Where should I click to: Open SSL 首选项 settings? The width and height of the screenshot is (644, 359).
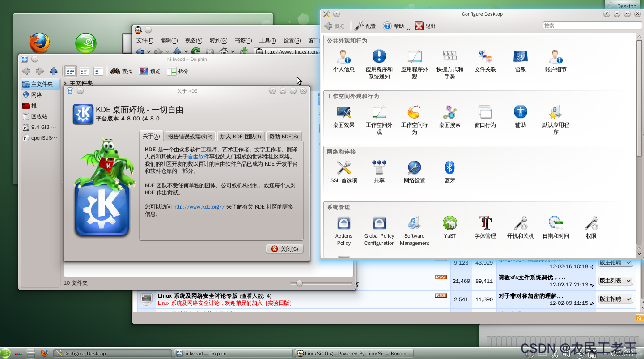(x=343, y=172)
